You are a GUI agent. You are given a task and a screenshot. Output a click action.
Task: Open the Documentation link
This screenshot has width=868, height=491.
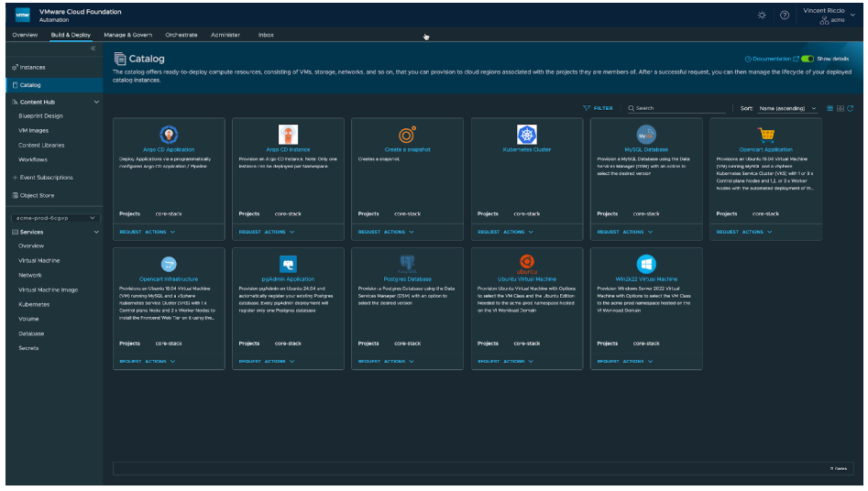pos(772,59)
